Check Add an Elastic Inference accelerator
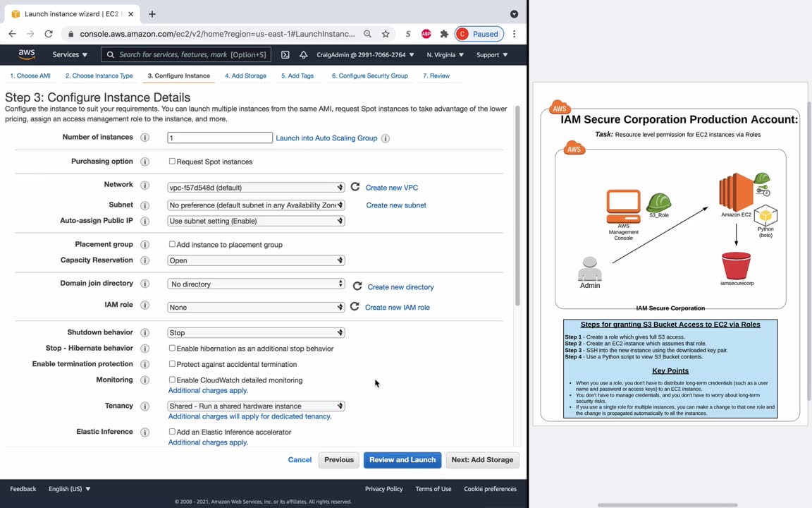 pos(172,431)
